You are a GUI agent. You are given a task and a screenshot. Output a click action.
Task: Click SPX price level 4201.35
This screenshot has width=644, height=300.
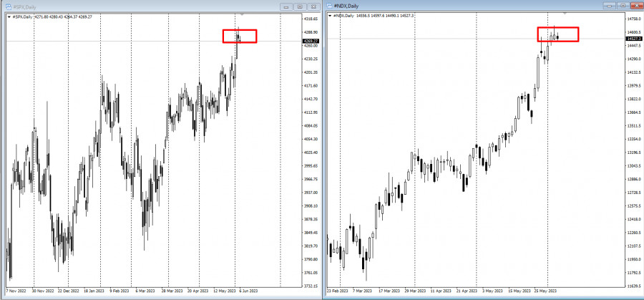click(311, 72)
